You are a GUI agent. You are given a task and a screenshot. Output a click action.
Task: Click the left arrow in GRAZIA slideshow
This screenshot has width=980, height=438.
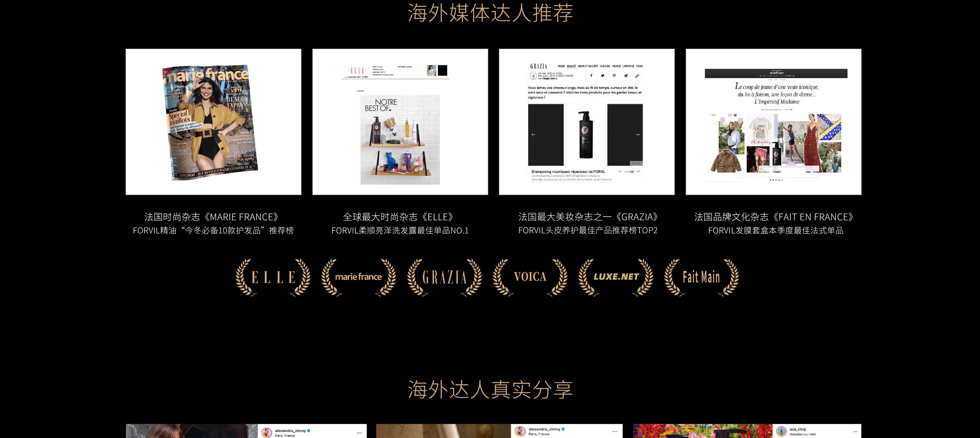pos(533,135)
